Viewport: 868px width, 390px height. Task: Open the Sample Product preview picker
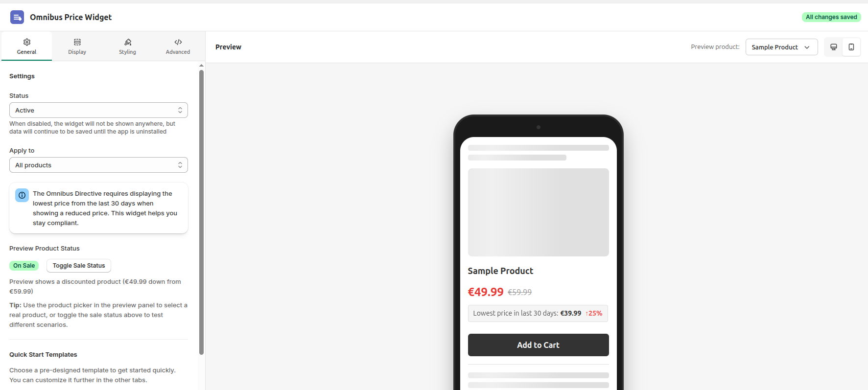tap(781, 47)
